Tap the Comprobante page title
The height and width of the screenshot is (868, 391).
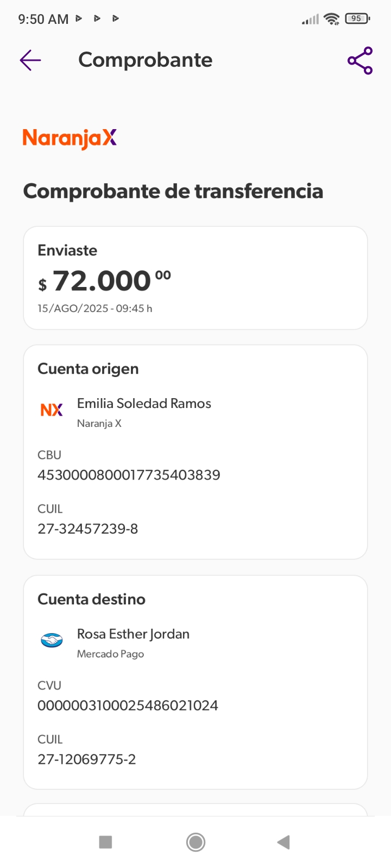[145, 60]
